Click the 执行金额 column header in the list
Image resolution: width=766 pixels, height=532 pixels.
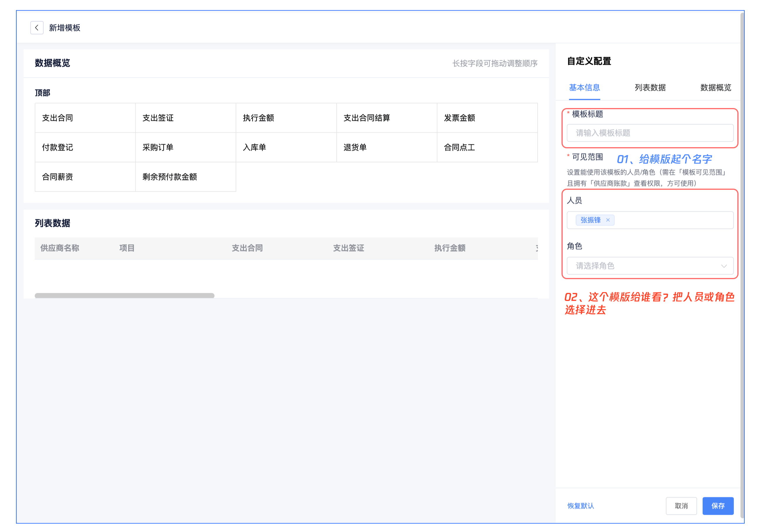click(449, 248)
